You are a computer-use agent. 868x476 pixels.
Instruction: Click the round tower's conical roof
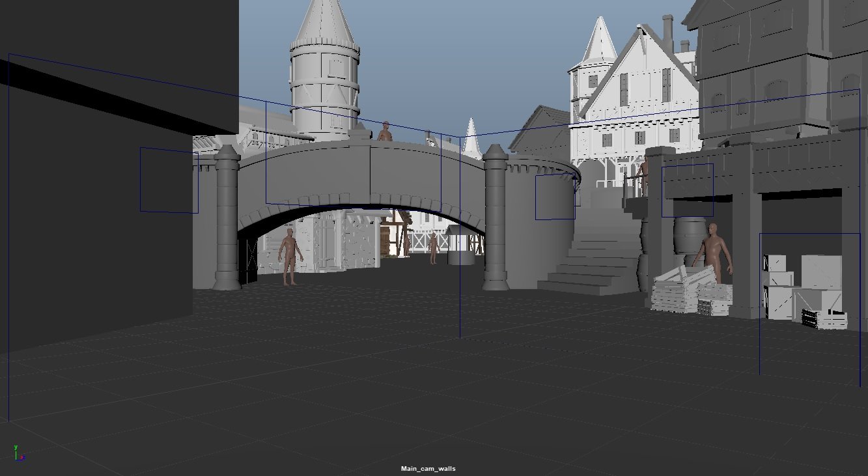click(x=323, y=23)
